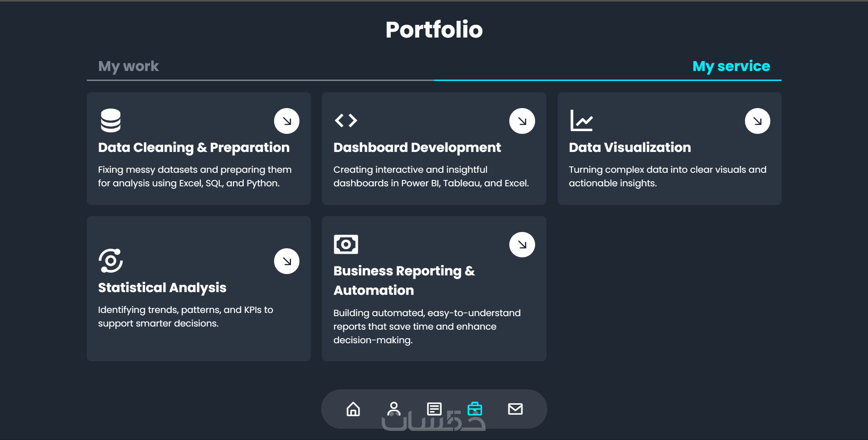
Task: Switch to the My work tab
Action: pyautogui.click(x=128, y=66)
